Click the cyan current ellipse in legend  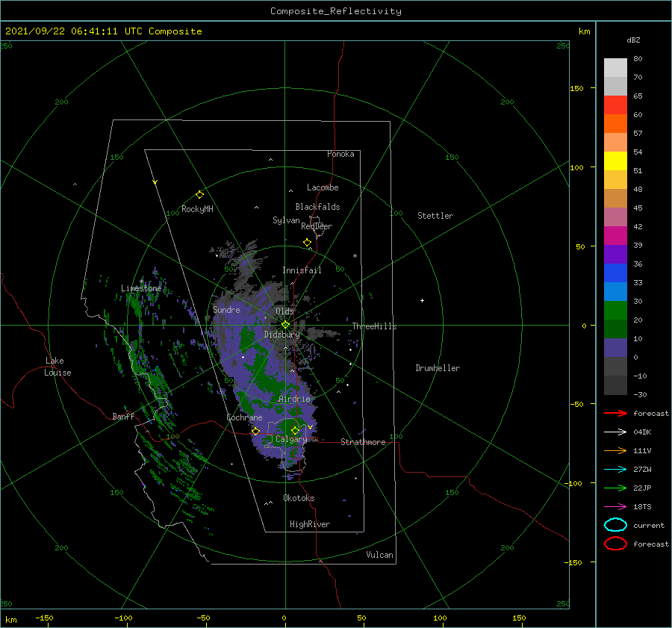(x=615, y=525)
